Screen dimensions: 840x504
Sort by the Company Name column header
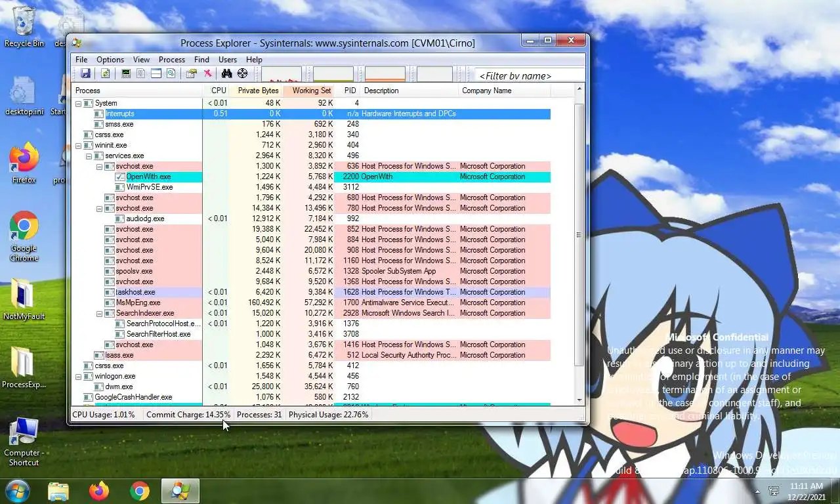click(x=505, y=91)
